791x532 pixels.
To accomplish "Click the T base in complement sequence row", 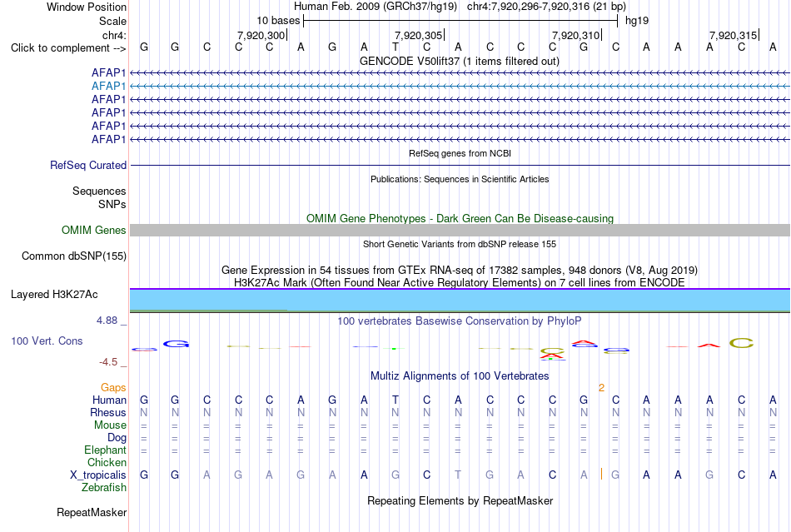I will [395, 47].
